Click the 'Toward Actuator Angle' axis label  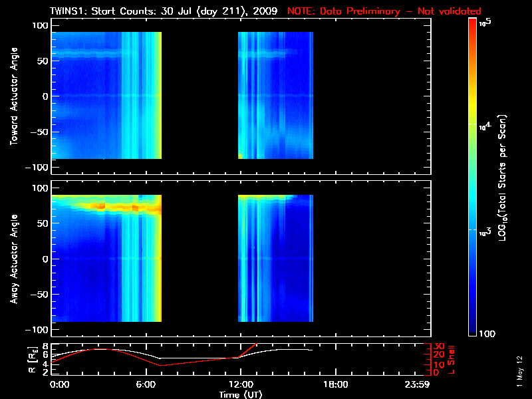point(14,96)
